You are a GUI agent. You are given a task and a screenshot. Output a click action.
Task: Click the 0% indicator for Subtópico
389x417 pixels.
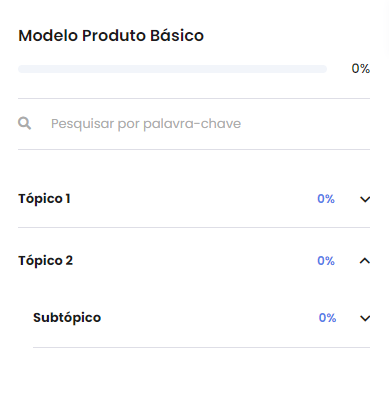327,318
